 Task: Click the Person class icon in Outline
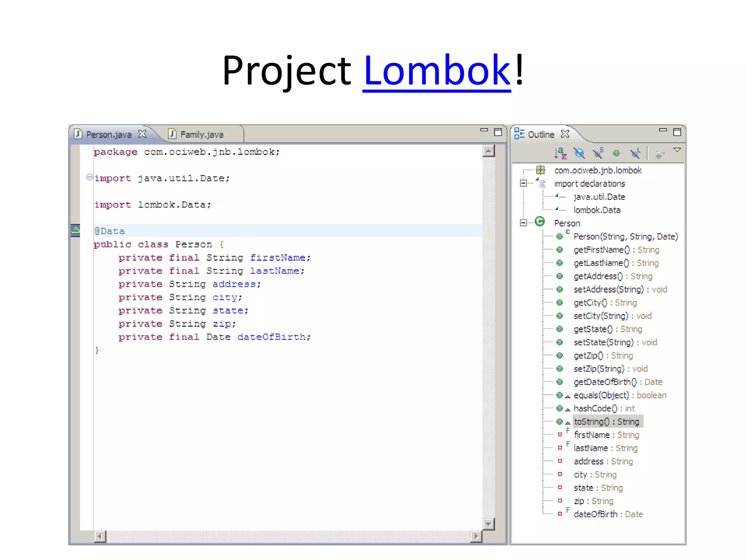[540, 222]
